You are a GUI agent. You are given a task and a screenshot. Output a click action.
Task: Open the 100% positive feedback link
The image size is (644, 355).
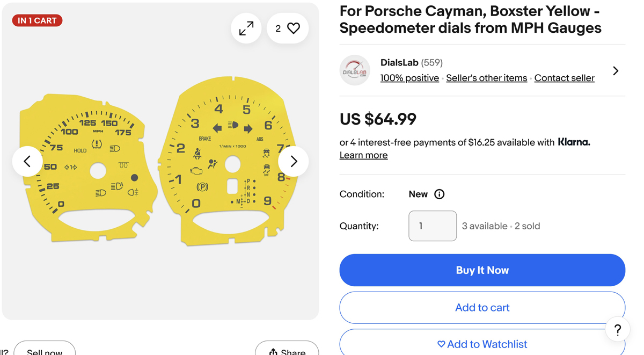coord(409,78)
